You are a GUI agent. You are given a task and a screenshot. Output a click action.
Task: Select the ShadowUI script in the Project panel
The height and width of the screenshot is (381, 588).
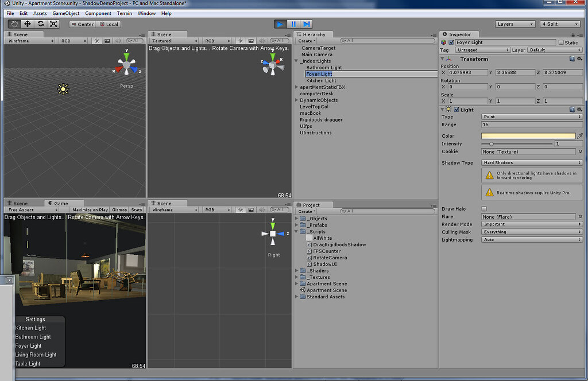pyautogui.click(x=322, y=264)
